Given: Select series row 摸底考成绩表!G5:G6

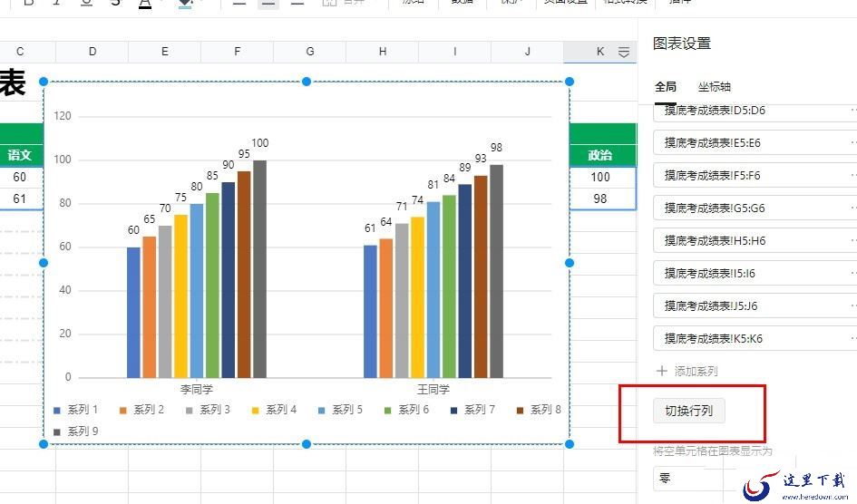Looking at the screenshot, I should tap(755, 208).
